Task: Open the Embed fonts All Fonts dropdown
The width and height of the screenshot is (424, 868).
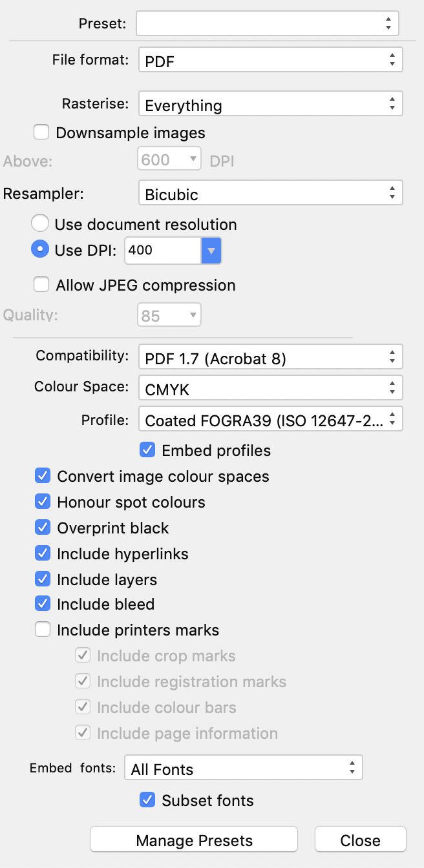Action: coord(243,768)
